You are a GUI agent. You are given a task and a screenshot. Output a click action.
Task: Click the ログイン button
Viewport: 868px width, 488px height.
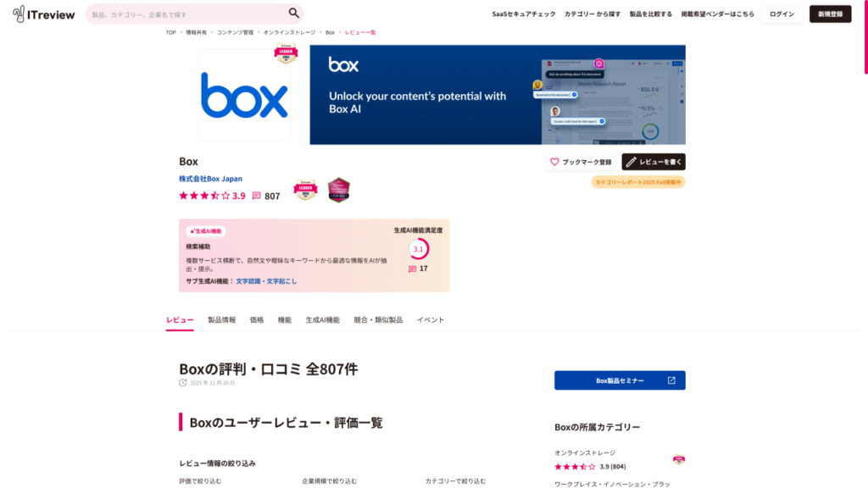click(x=782, y=14)
